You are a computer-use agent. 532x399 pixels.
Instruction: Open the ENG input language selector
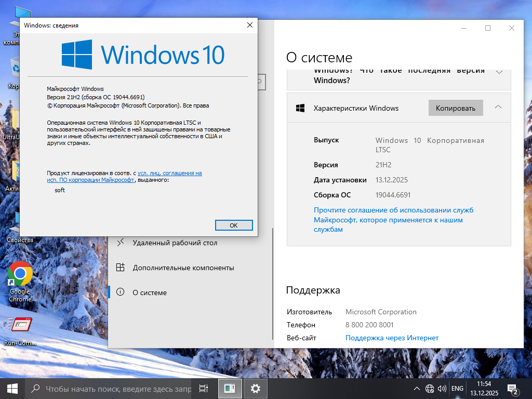[457, 389]
